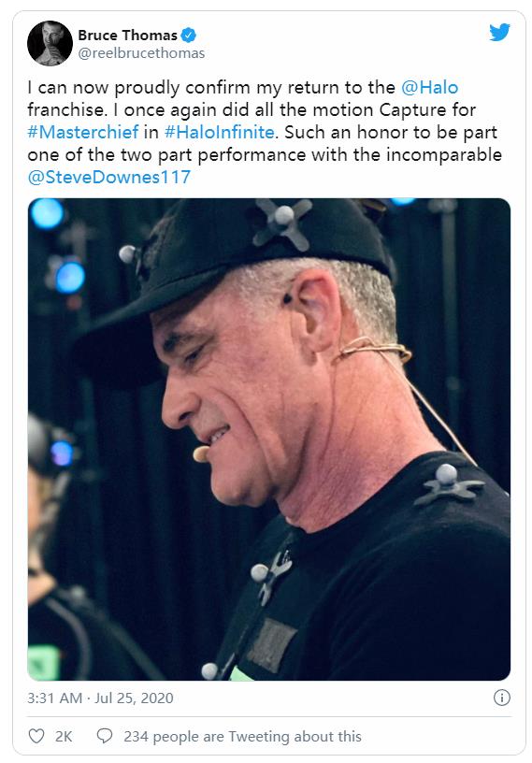Click the man's black cap in photo
The width and height of the screenshot is (532, 763).
(234, 272)
